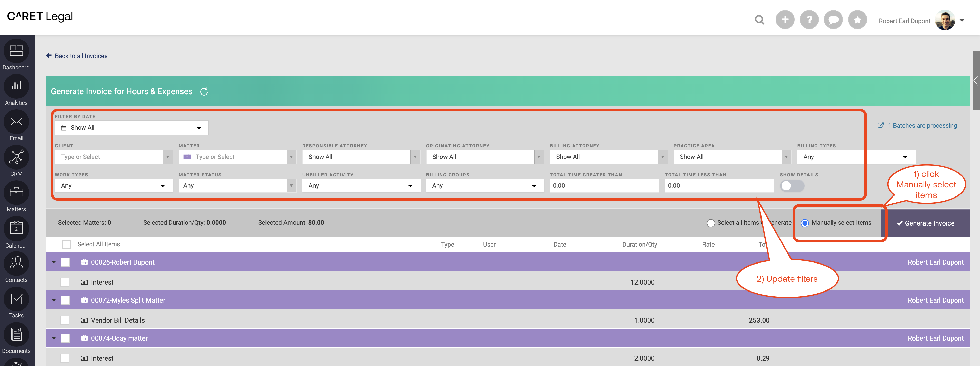Open the help question mark icon
The width and height of the screenshot is (980, 366).
coord(809,20)
